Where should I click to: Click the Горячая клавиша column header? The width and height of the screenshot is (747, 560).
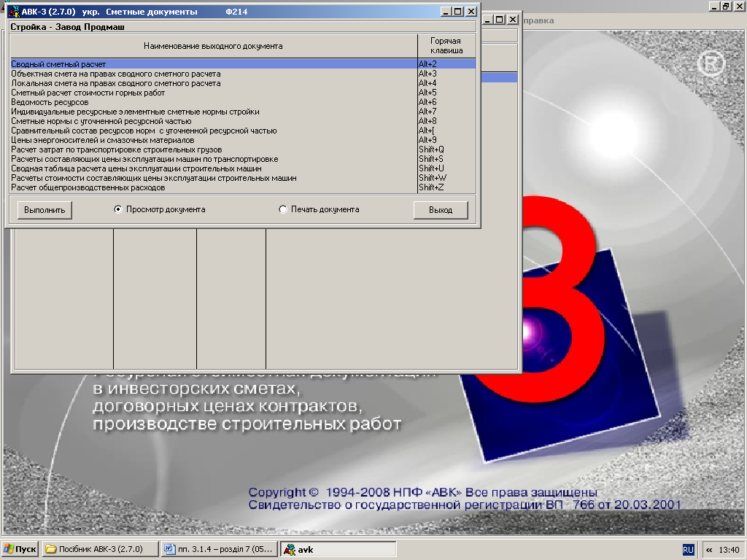click(447, 46)
